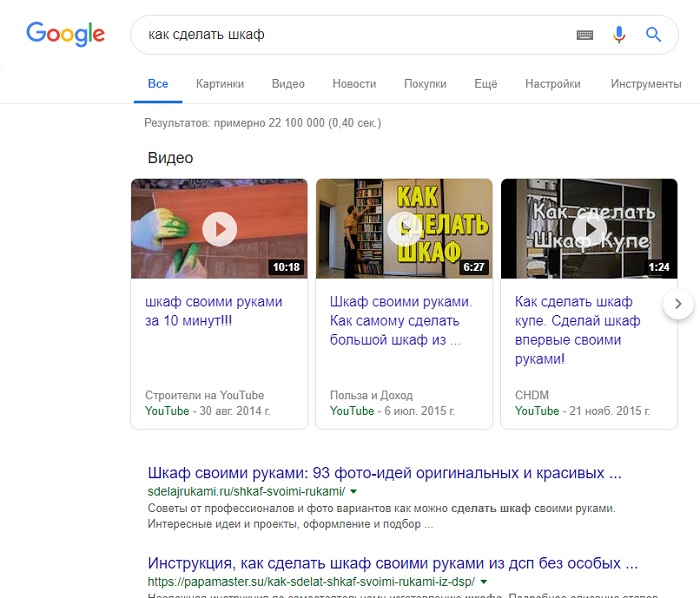The width and height of the screenshot is (700, 598).
Task: Expand dropdown arrow next to sdelajrukami.ru URL
Action: (354, 493)
